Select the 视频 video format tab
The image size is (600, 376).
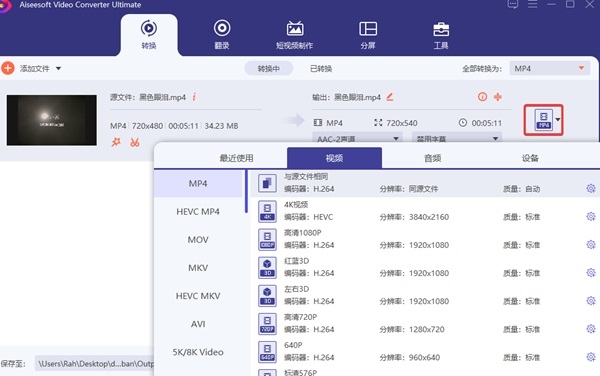pos(334,158)
